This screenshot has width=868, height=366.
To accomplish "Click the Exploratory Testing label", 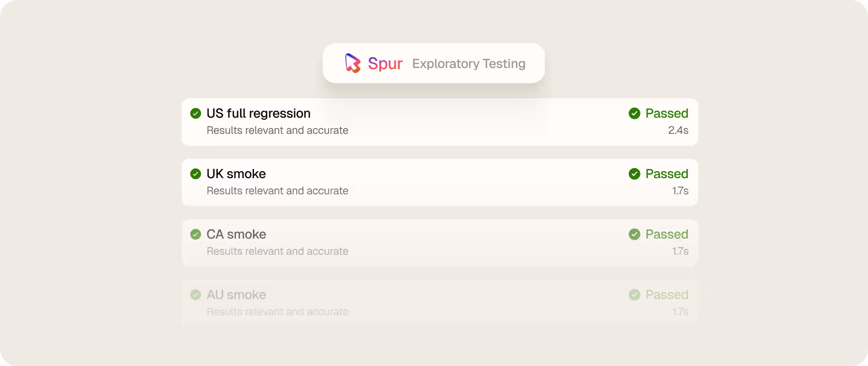I will (469, 64).
